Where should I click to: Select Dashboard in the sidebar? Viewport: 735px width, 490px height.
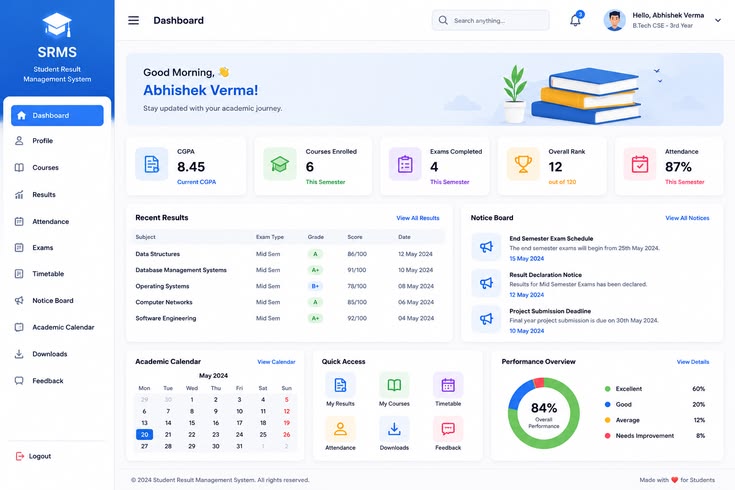(57, 115)
